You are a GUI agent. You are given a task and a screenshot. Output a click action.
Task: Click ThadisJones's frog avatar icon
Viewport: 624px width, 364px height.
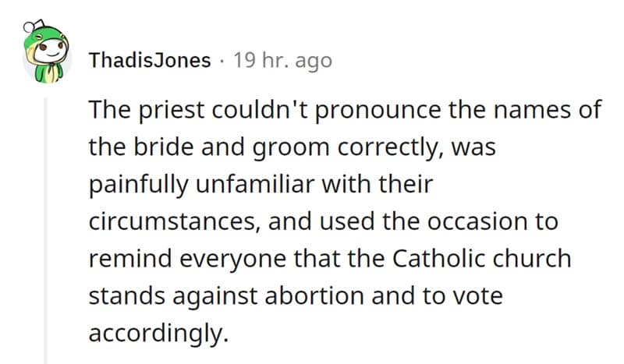(45, 56)
